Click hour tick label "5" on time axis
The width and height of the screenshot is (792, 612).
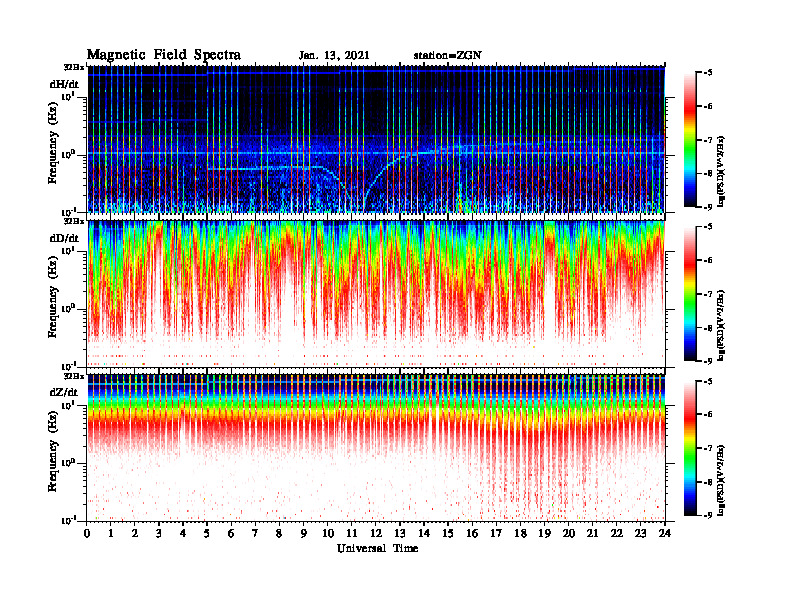207,533
